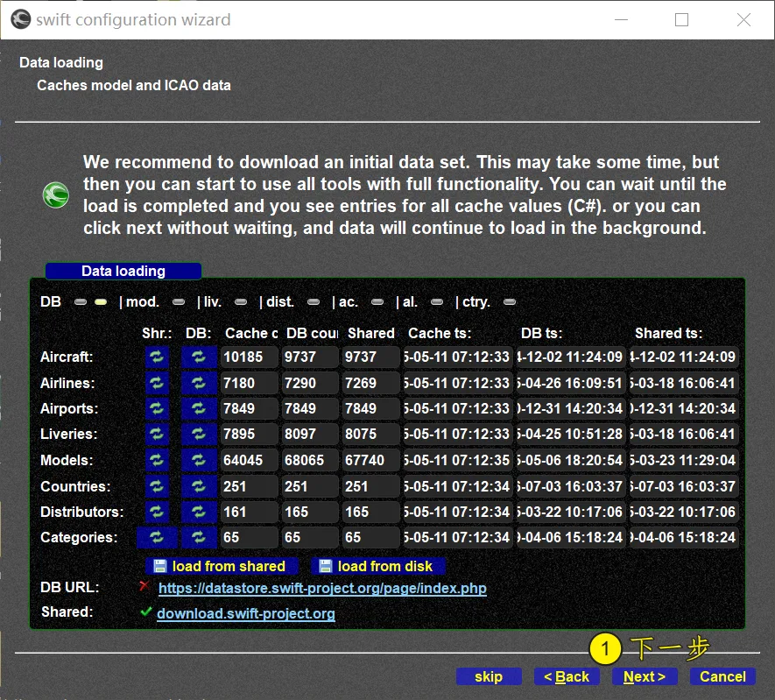Reload Distributors data from DB

199,512
